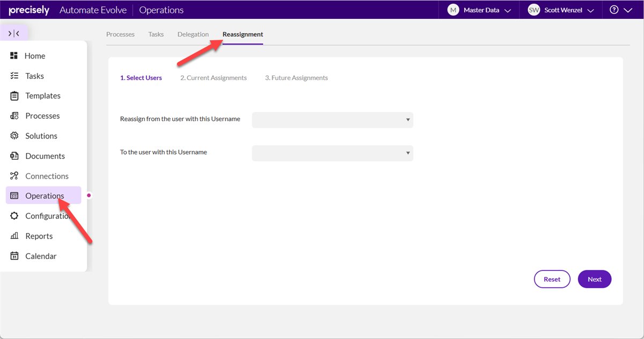
Task: Open the Documents file icon
Action: pyautogui.click(x=14, y=156)
